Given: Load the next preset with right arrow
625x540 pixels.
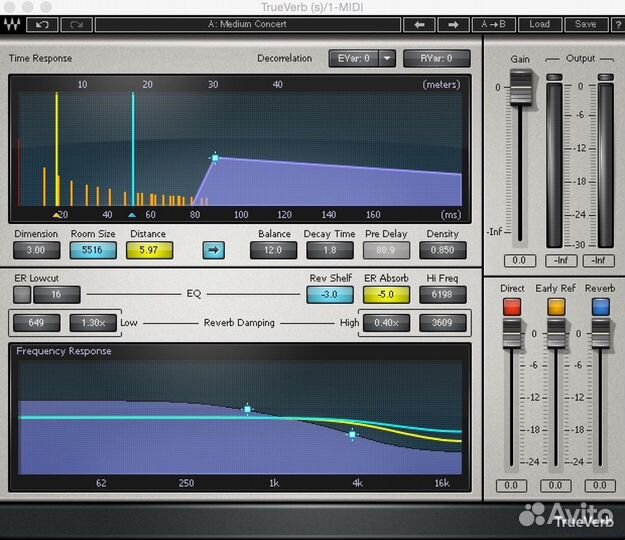Looking at the screenshot, I should point(453,24).
